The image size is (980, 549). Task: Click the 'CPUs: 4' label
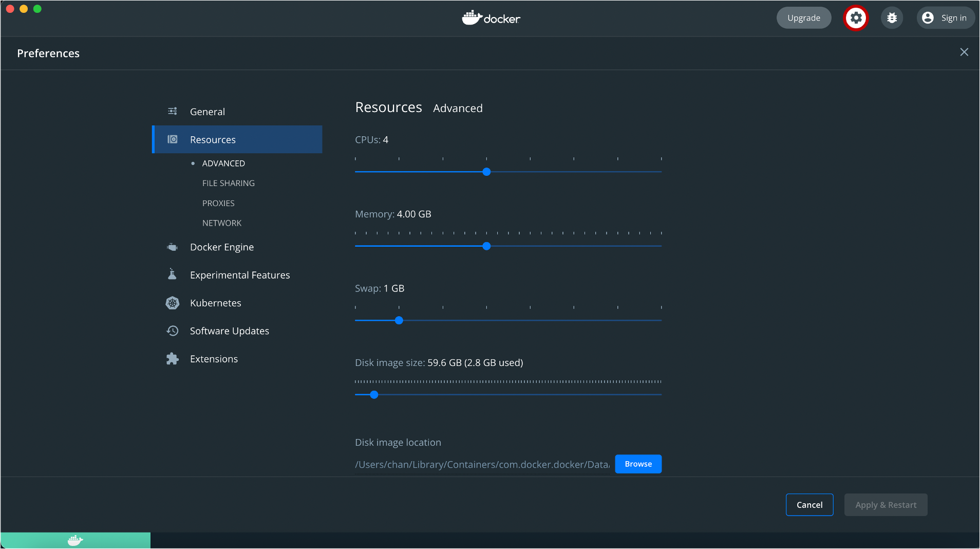click(x=371, y=140)
